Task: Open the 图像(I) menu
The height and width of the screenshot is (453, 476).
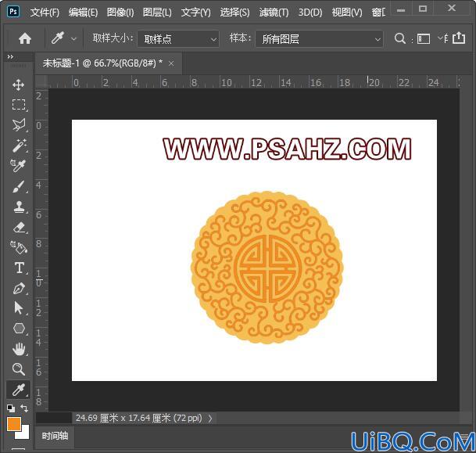Action: pyautogui.click(x=120, y=13)
